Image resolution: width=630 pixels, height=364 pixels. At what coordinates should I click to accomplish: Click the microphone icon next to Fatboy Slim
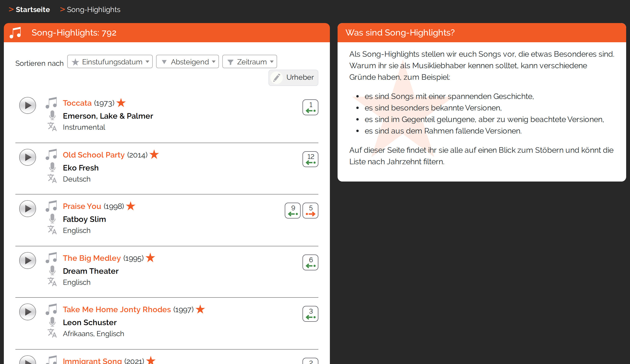click(52, 219)
